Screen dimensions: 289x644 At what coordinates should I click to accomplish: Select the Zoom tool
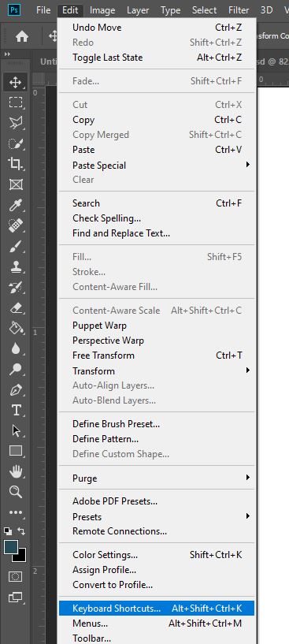16,492
